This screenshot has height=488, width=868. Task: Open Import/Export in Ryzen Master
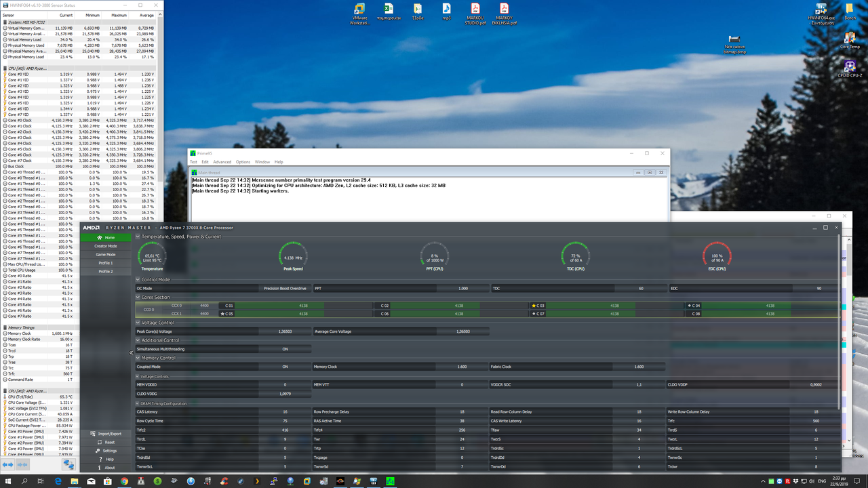(105, 434)
